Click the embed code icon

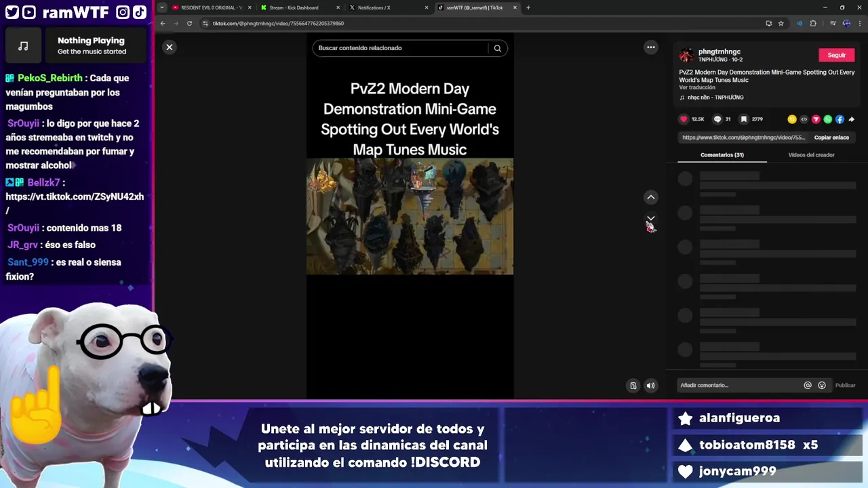(804, 119)
